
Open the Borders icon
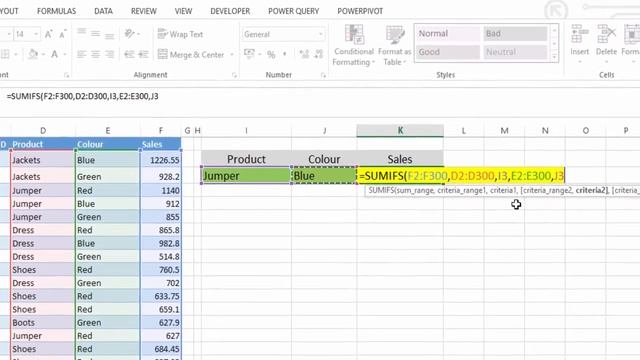coord(5,54)
